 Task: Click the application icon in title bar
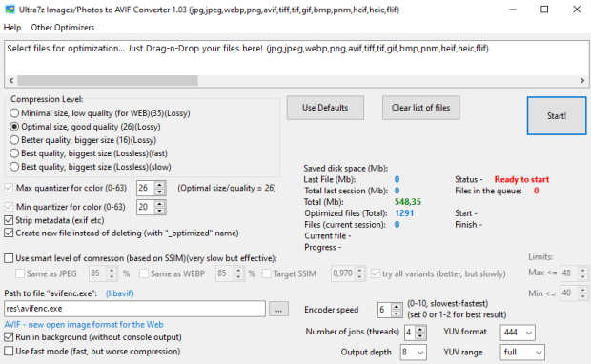coord(10,10)
